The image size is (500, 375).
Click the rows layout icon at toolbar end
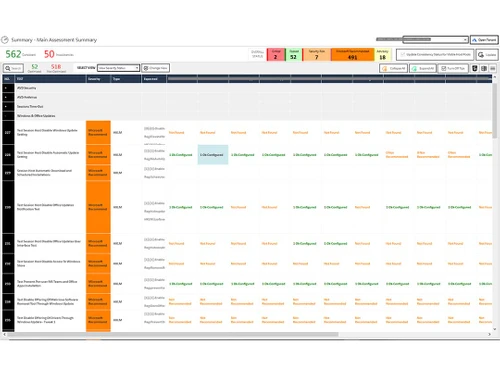point(493,68)
